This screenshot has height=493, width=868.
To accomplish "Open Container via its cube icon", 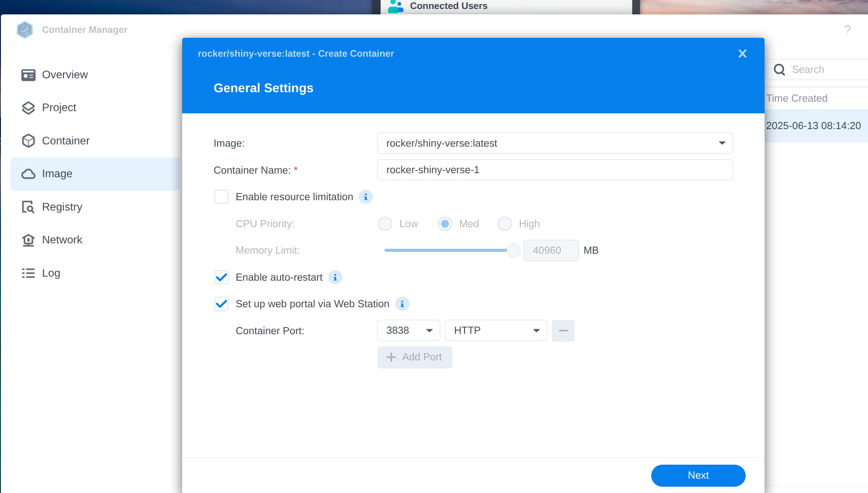I will (28, 140).
